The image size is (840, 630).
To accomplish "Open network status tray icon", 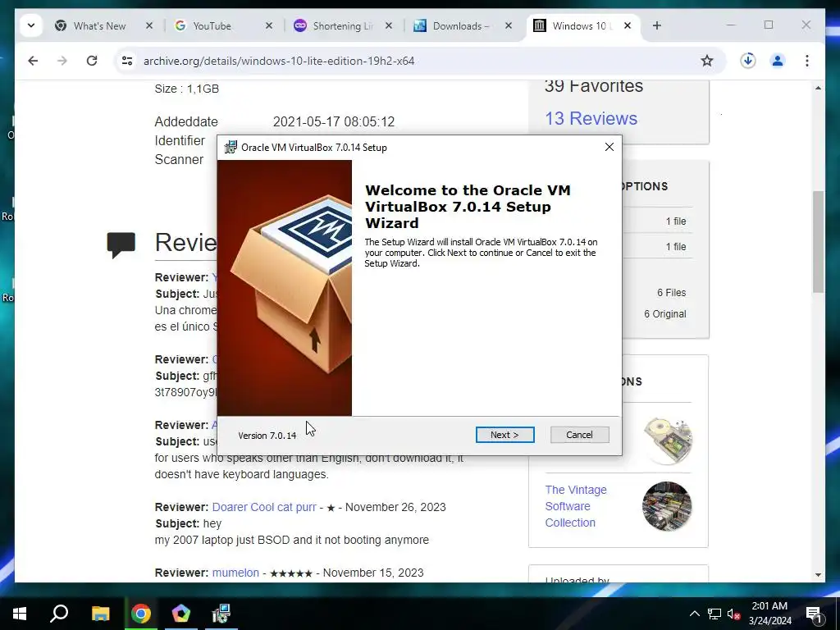I will (714, 614).
